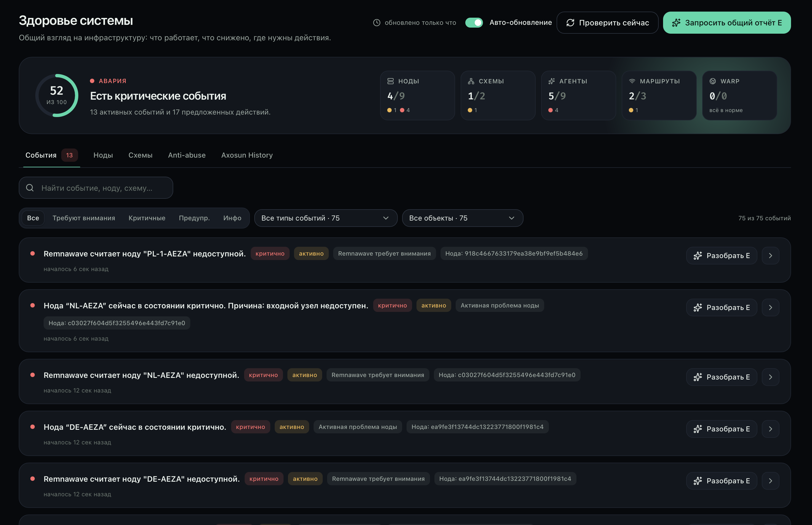
Task: Click the globe icon on WARP card
Action: tap(712, 81)
